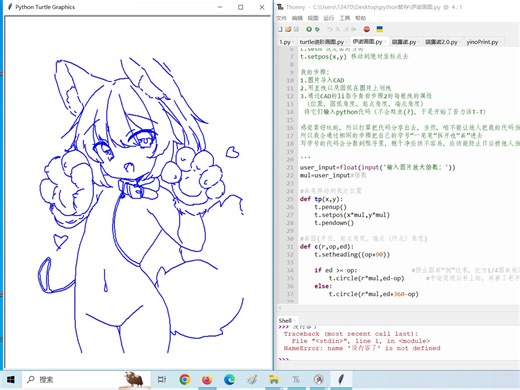The height and width of the screenshot is (390, 520).
Task: Click the 'File "<stdin>", line 1' Shell line
Action: pyautogui.click(x=361, y=341)
